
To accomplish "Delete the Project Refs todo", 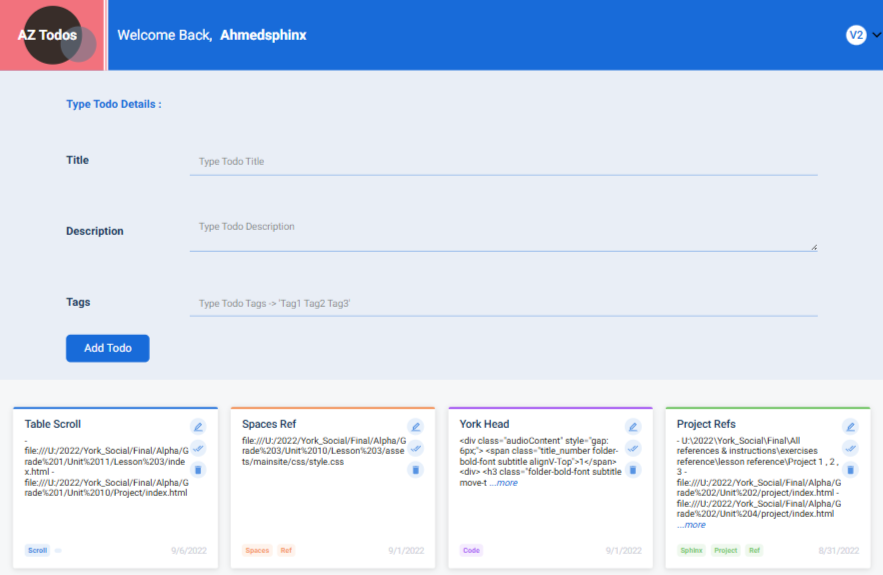I will point(850,470).
